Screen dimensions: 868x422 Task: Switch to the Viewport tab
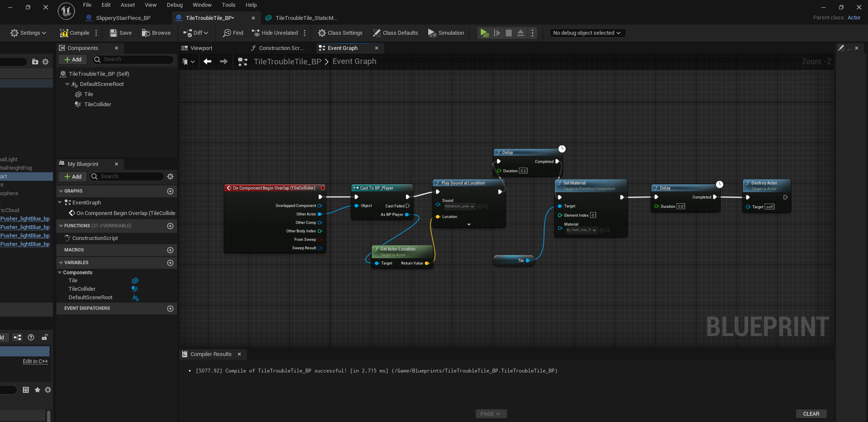coord(201,48)
